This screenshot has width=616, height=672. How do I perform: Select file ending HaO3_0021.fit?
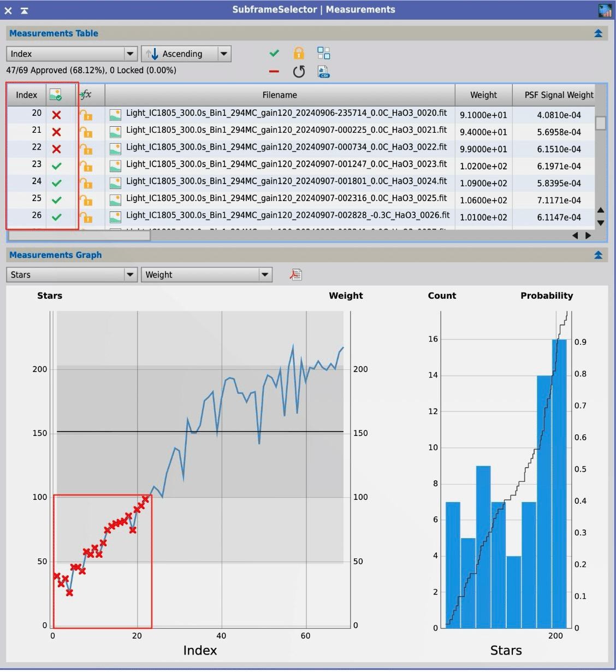point(286,130)
